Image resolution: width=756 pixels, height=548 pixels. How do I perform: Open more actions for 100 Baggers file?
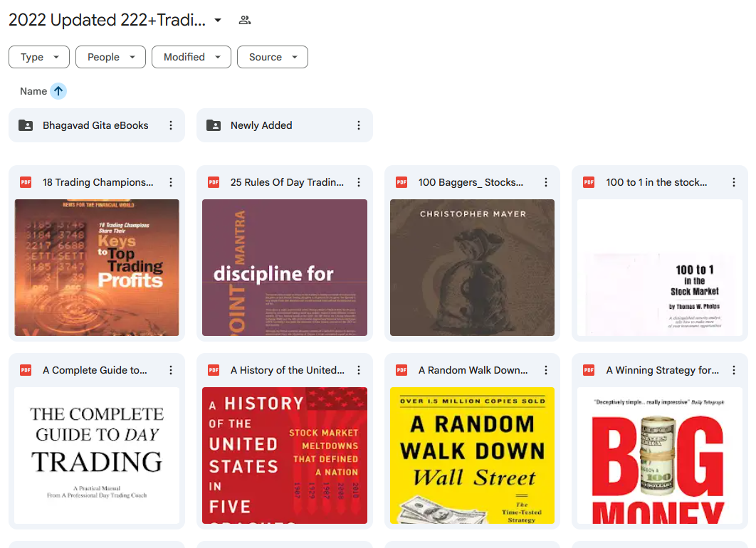(x=546, y=182)
